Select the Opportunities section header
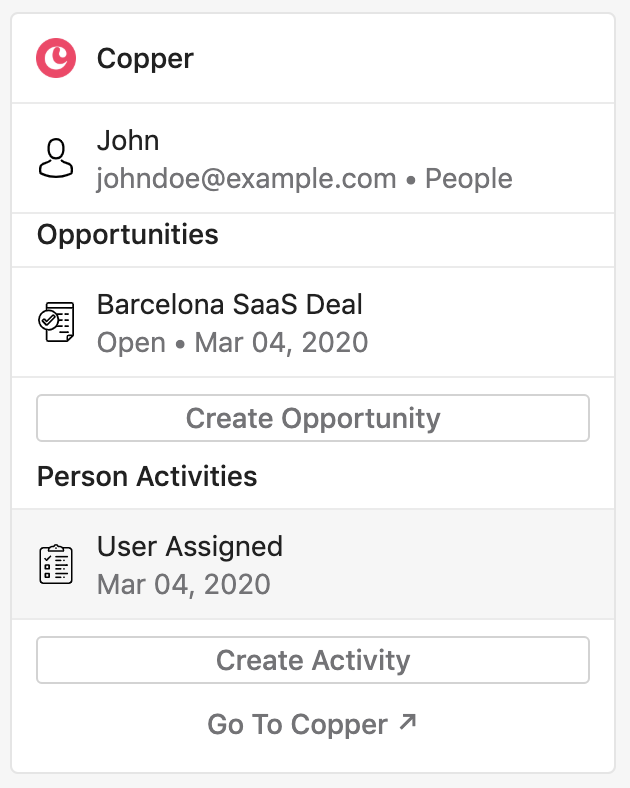The height and width of the screenshot is (788, 630). pyautogui.click(x=128, y=235)
